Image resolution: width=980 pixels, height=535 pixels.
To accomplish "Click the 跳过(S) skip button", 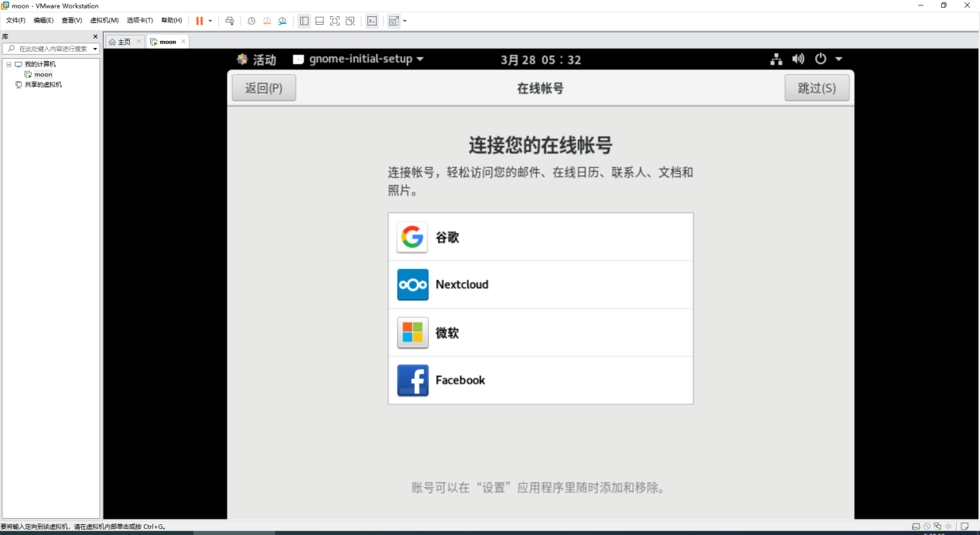I will pyautogui.click(x=817, y=88).
